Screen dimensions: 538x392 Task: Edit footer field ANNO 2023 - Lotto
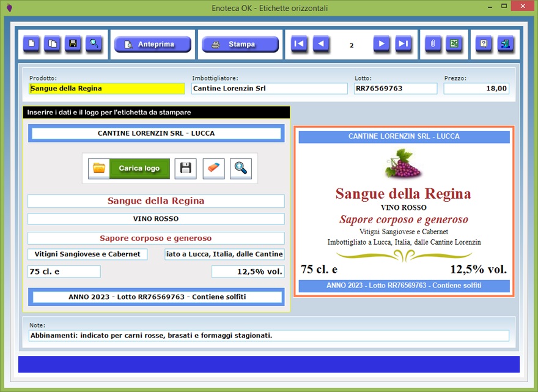pos(157,297)
